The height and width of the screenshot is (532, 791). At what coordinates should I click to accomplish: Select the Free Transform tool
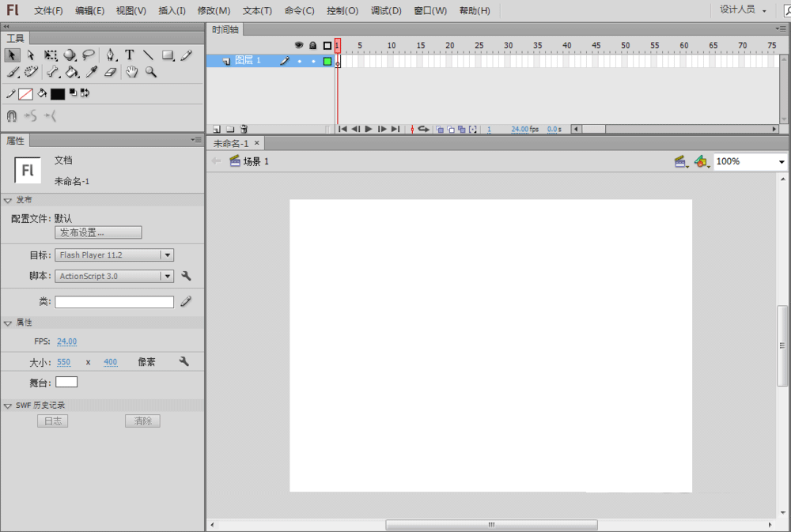pos(51,55)
